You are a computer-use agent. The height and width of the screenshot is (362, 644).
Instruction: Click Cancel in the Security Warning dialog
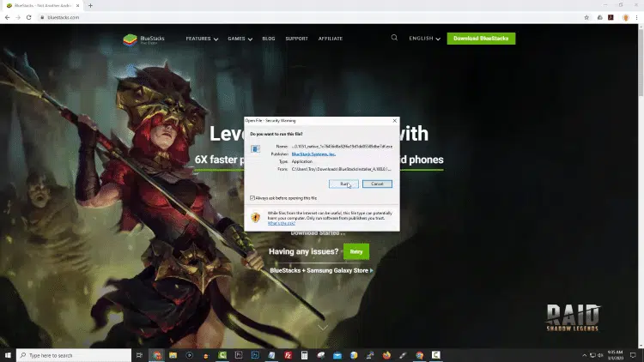[x=377, y=184]
